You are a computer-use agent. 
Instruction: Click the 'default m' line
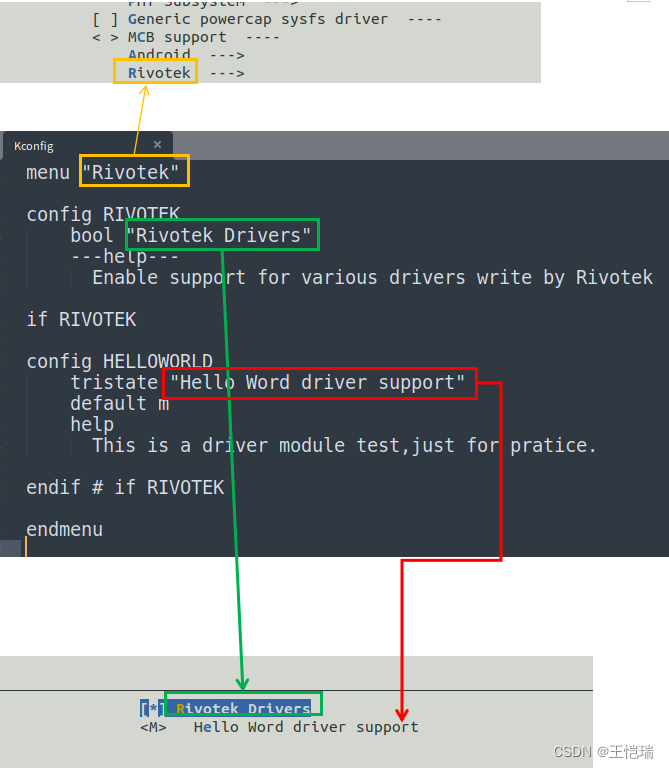point(119,404)
